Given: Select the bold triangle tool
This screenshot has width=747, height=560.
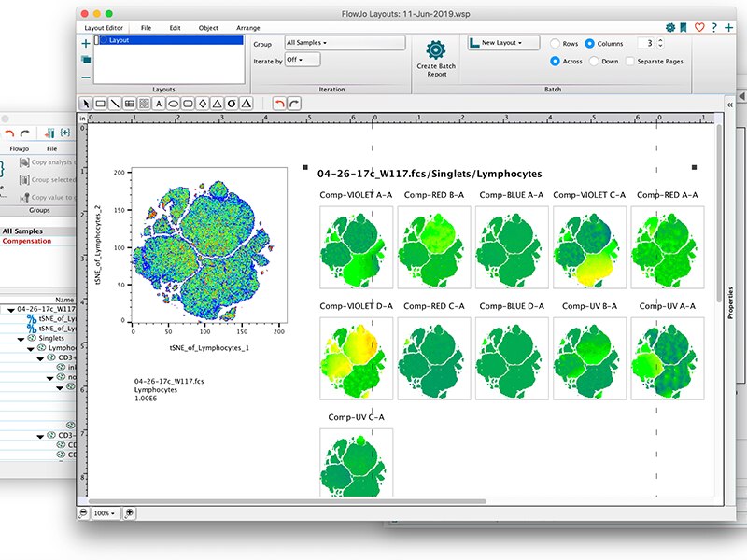Looking at the screenshot, I should point(247,104).
